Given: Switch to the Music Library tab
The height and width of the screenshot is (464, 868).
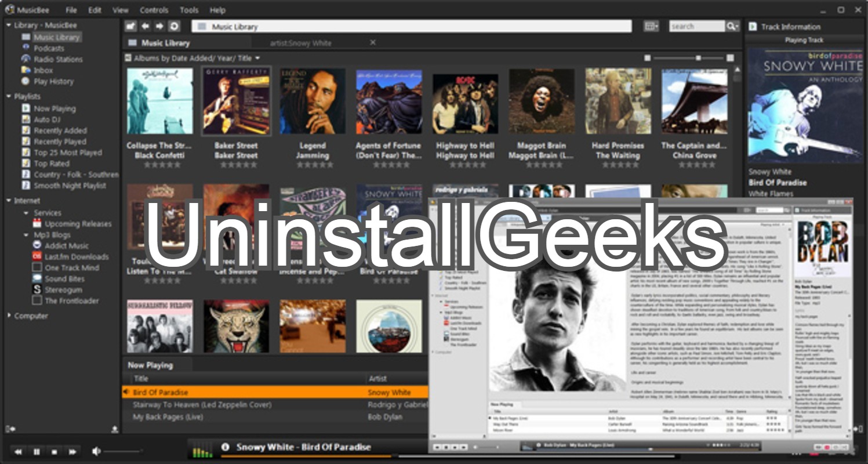Looking at the screenshot, I should (x=188, y=43).
